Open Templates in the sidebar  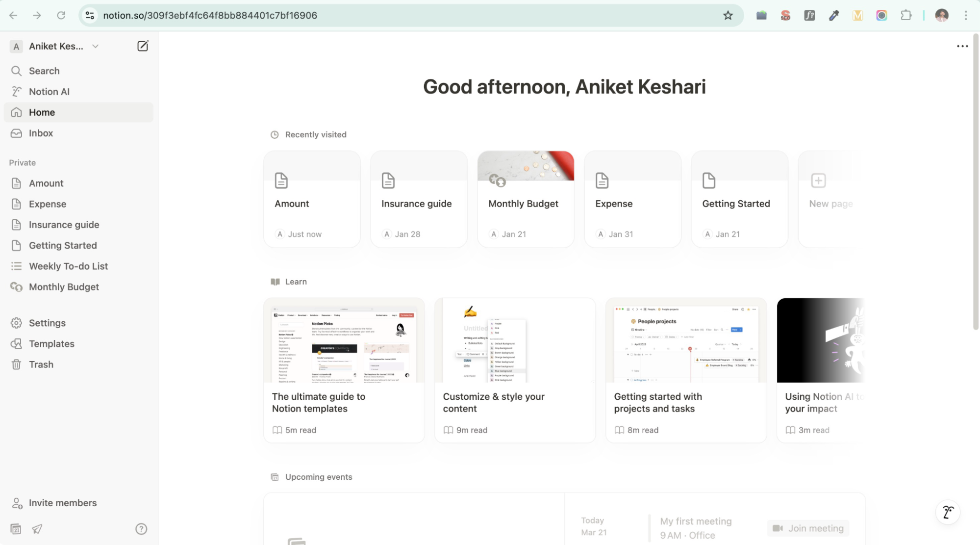pyautogui.click(x=51, y=343)
